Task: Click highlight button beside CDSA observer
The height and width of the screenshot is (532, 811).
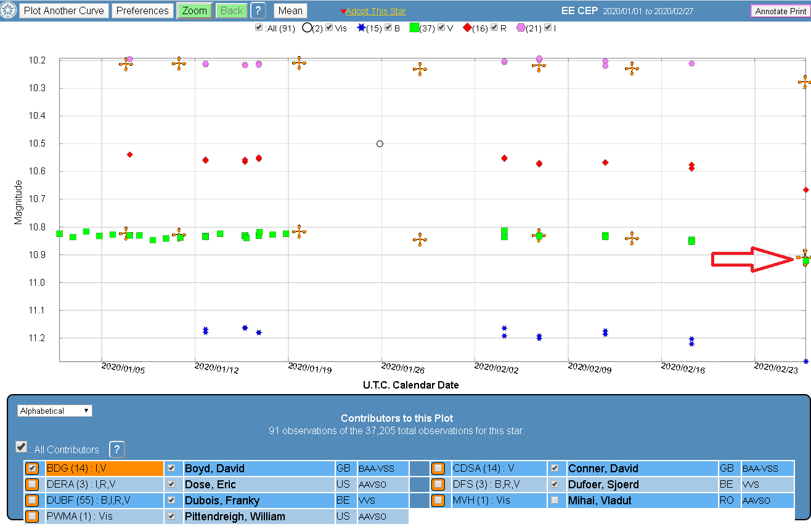Action: (438, 469)
